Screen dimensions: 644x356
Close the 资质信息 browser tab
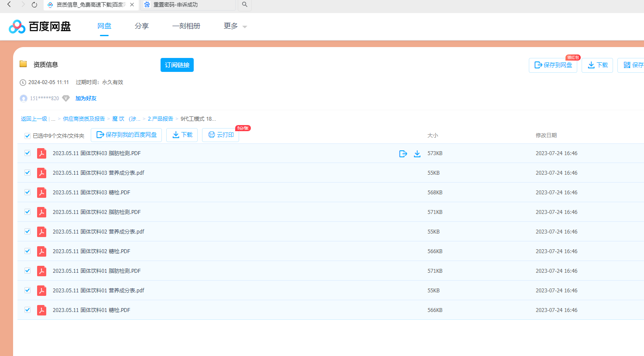(x=132, y=5)
